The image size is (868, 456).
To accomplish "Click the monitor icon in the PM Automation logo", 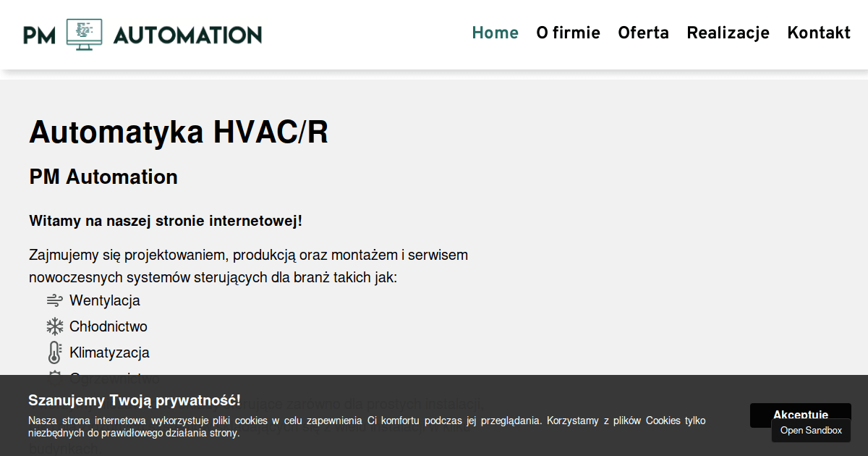I will 84,34.
